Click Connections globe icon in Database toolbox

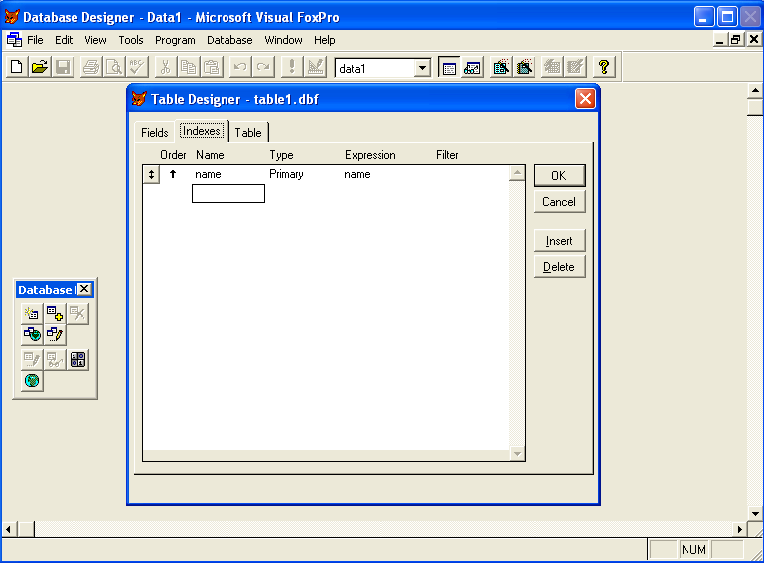tap(32, 381)
